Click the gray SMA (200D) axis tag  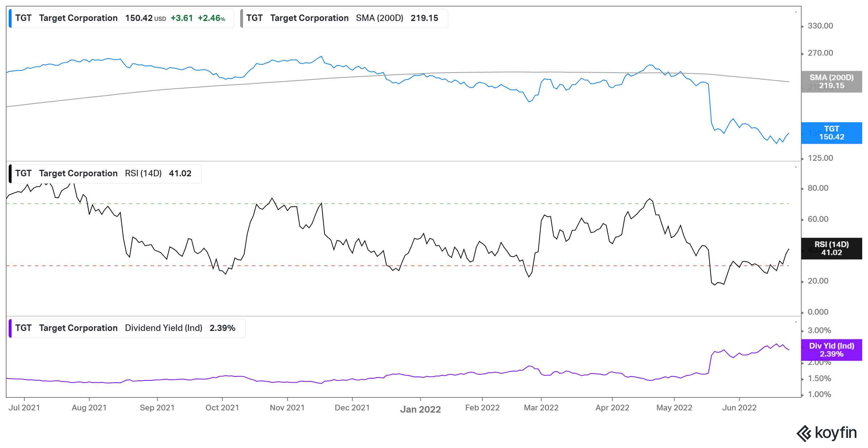pyautogui.click(x=831, y=82)
